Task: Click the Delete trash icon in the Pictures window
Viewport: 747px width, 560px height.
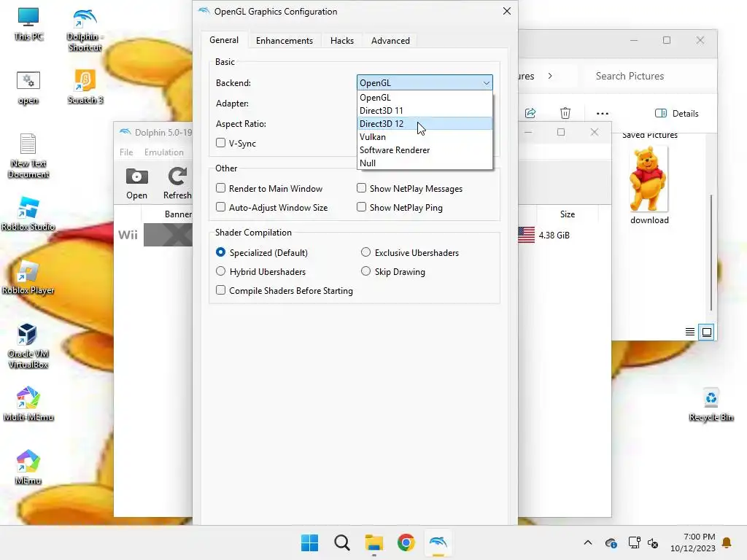Action: click(x=565, y=113)
